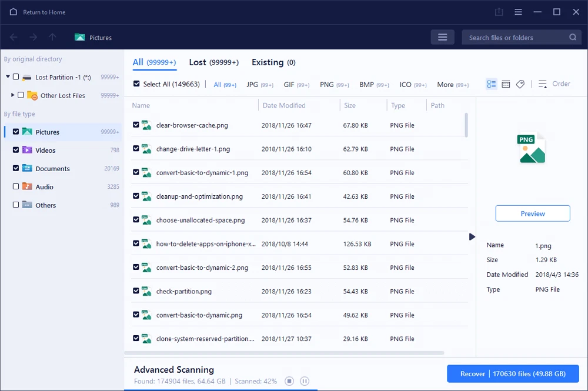Click file icon of cleanup-and-optimization.png
Image resolution: width=588 pixels, height=391 pixels.
click(x=146, y=196)
